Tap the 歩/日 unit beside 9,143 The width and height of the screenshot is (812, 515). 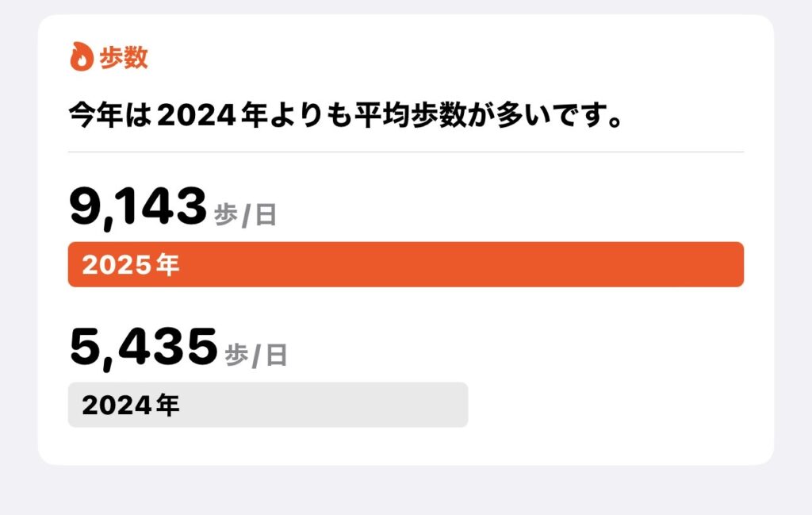point(246,214)
